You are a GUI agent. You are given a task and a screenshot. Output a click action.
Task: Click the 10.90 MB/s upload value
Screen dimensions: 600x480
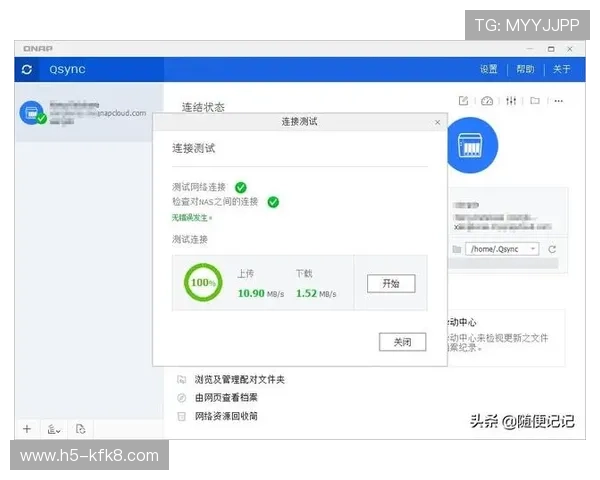(x=261, y=294)
